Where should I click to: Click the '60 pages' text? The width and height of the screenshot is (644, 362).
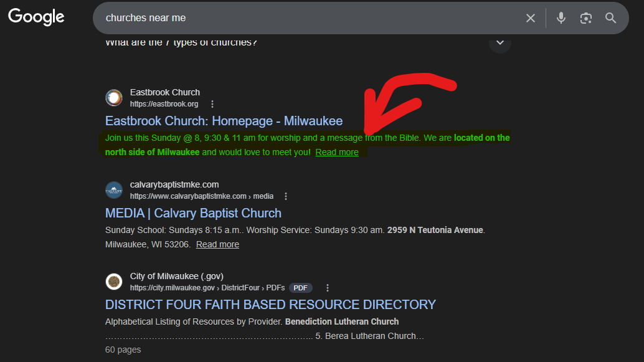coord(123,350)
